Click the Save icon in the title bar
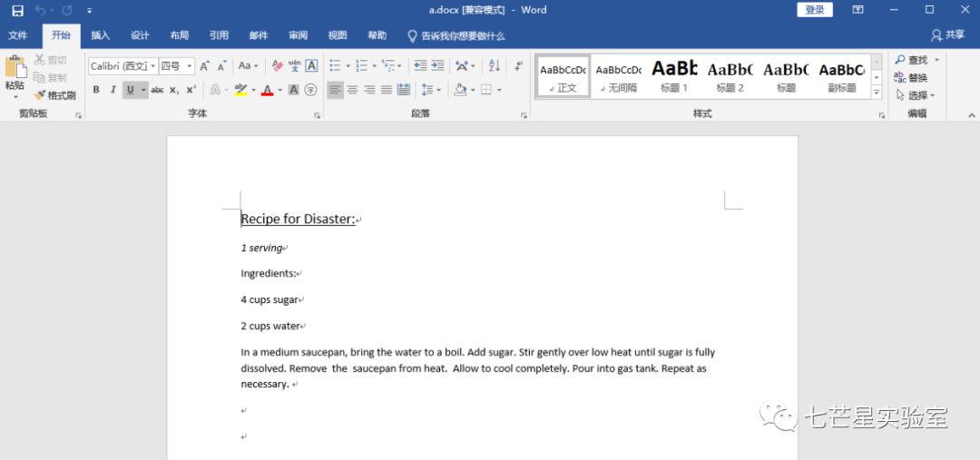Screen dimensions: 980x460 17,10
